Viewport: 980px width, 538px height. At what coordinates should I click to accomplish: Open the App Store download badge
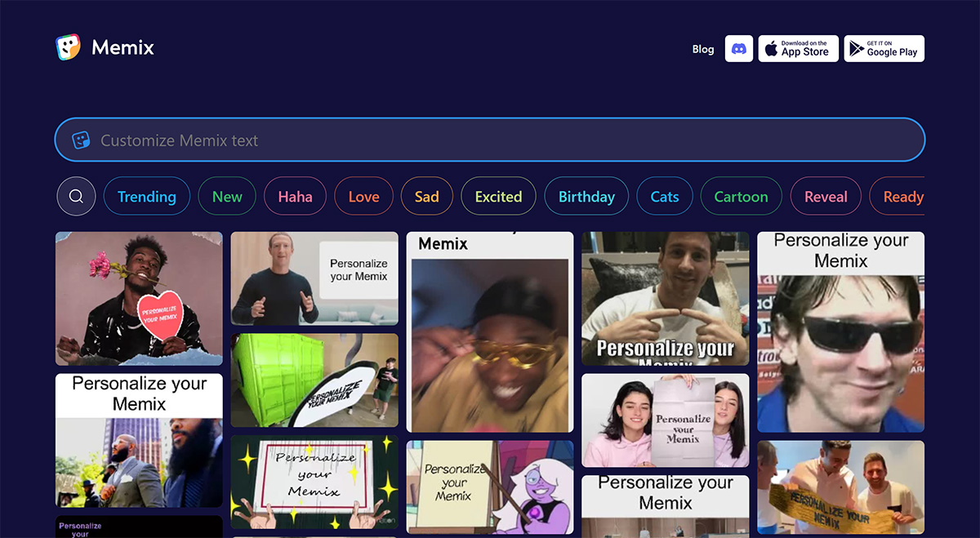pyautogui.click(x=798, y=48)
